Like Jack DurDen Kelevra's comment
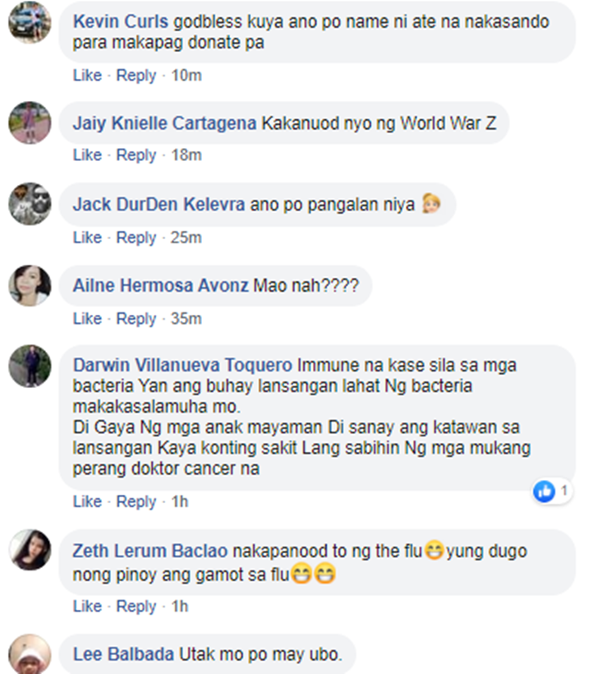Viewport: 616px width, 674px height. point(87,238)
